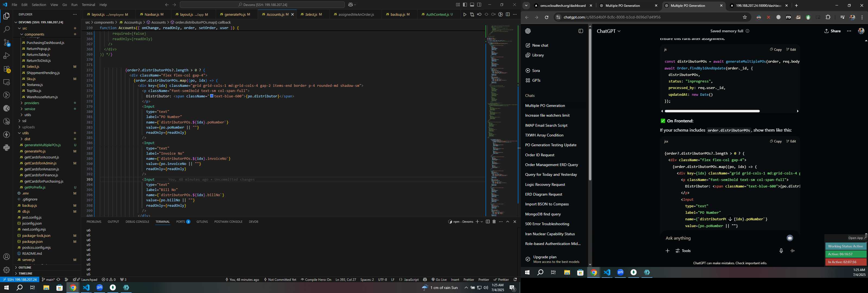Viewport: 868px width, 293px height.
Task: Click the Share button in ChatGPT
Action: 833,31
